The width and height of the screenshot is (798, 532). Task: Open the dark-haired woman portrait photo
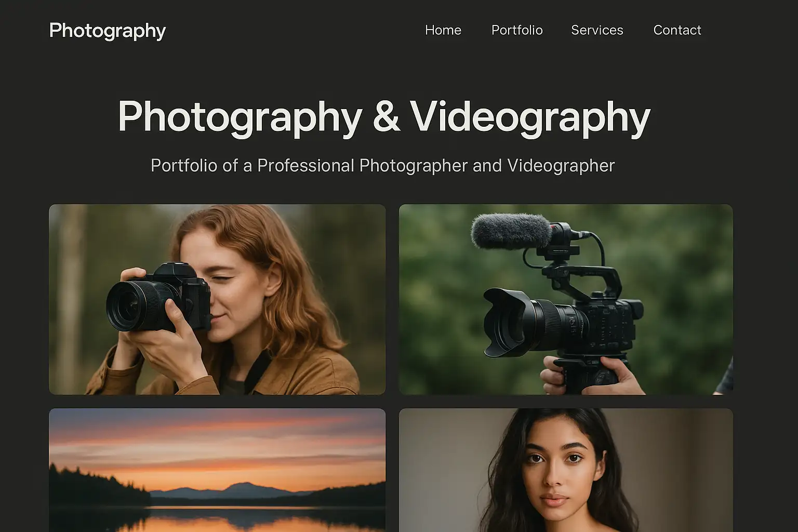pyautogui.click(x=566, y=470)
